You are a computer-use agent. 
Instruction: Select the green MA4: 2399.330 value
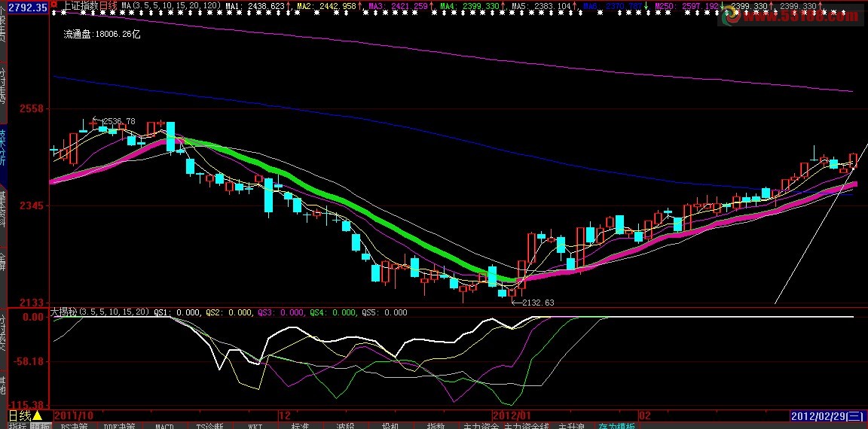469,6
